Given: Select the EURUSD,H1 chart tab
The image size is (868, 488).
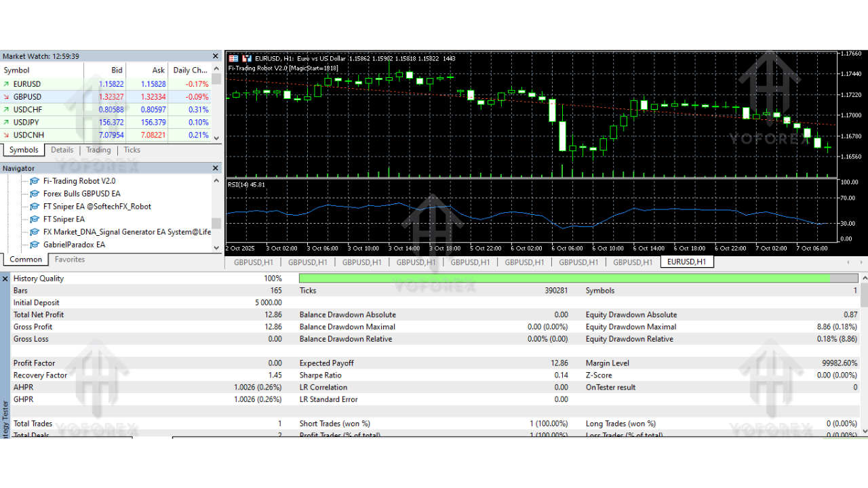Looking at the screenshot, I should [686, 261].
